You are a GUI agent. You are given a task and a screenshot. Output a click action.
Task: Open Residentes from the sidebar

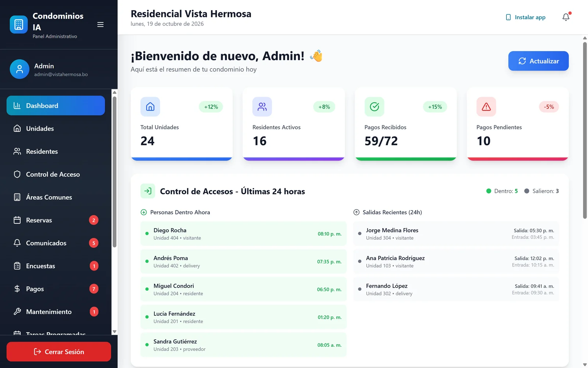(x=55, y=151)
